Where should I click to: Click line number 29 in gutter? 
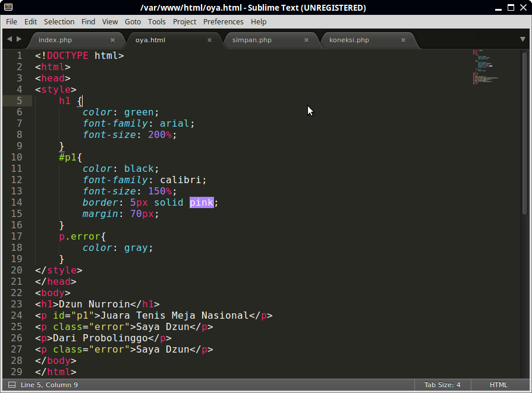pyautogui.click(x=17, y=372)
